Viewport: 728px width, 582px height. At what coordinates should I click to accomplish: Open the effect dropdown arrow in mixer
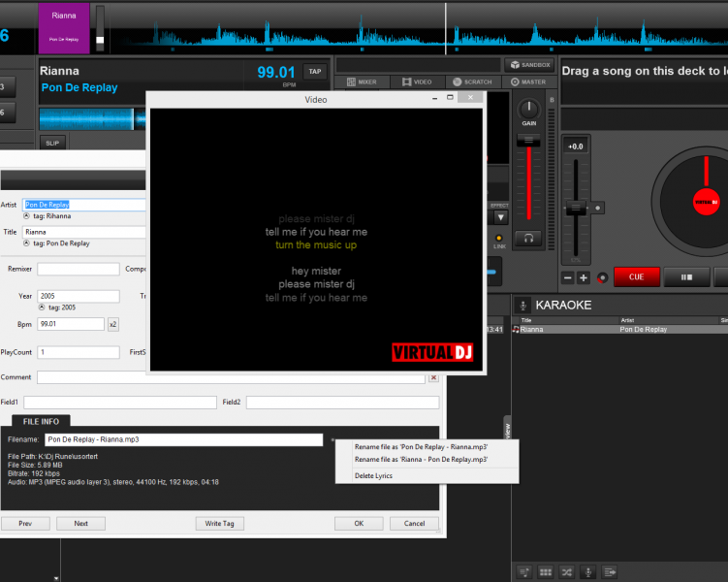(500, 217)
